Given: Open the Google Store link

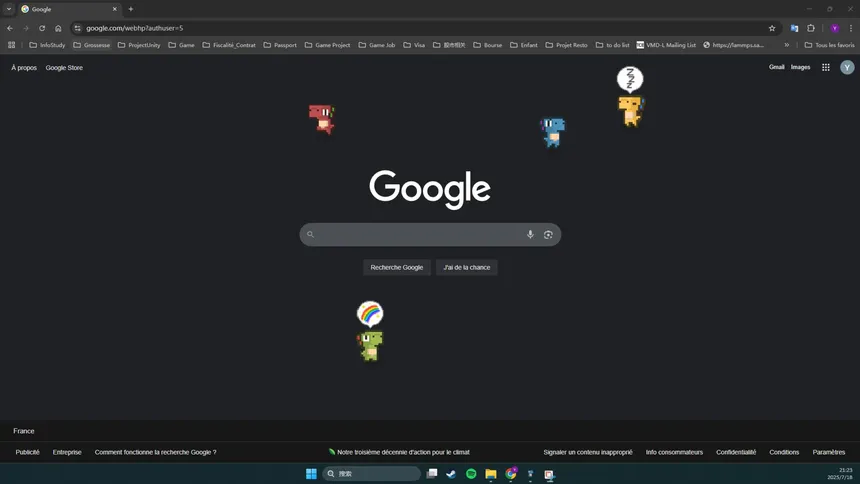Looking at the screenshot, I should (x=64, y=67).
